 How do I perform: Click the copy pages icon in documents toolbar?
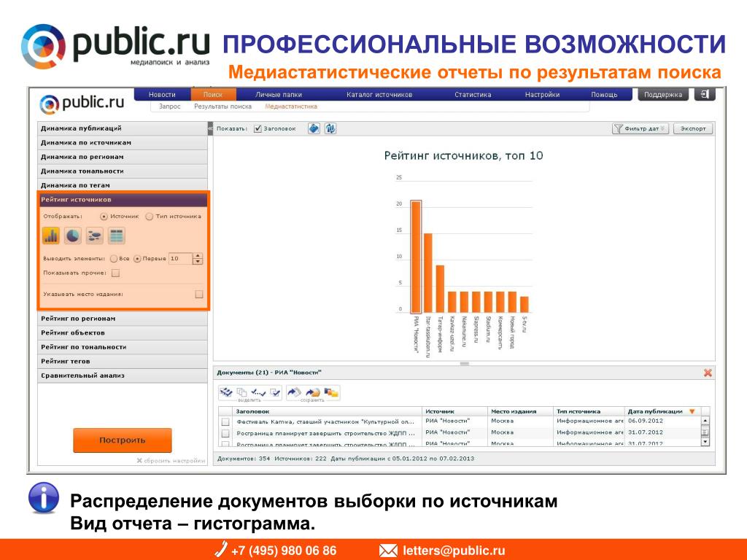pos(242,392)
